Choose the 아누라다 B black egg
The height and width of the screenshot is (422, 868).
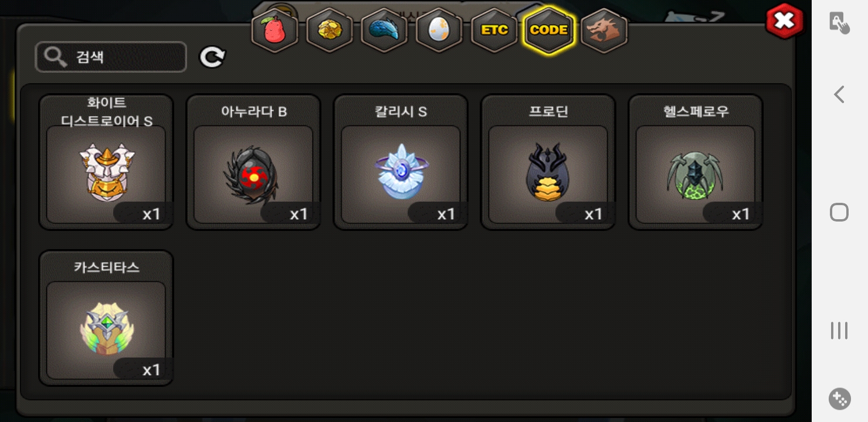[x=253, y=162]
